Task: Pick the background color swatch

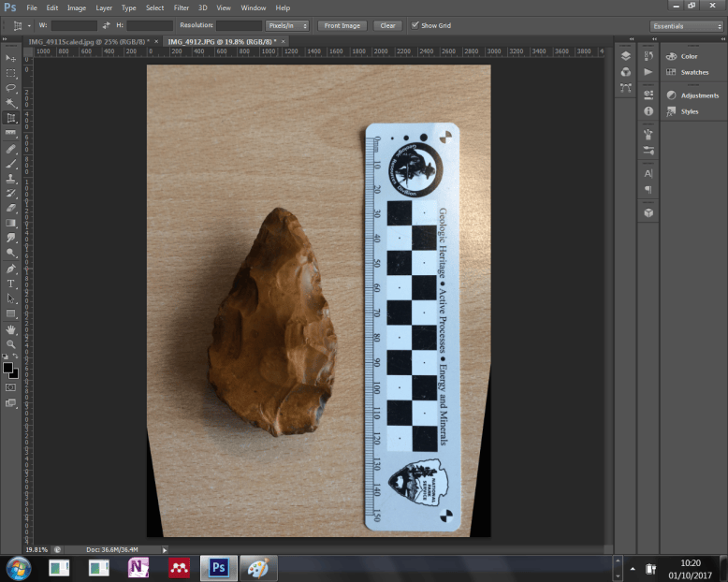Action: (15, 374)
